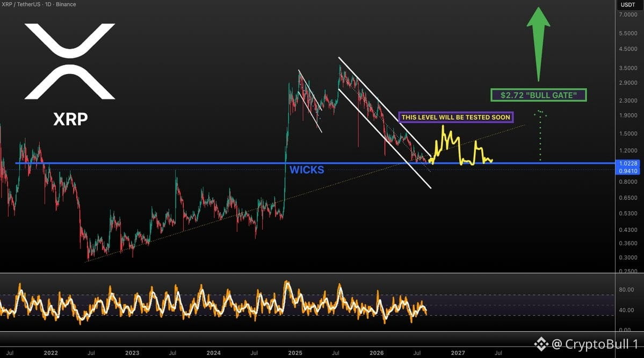The height and width of the screenshot is (358, 644).
Task: Click the 7.0000 price axis label
Action: click(x=628, y=14)
